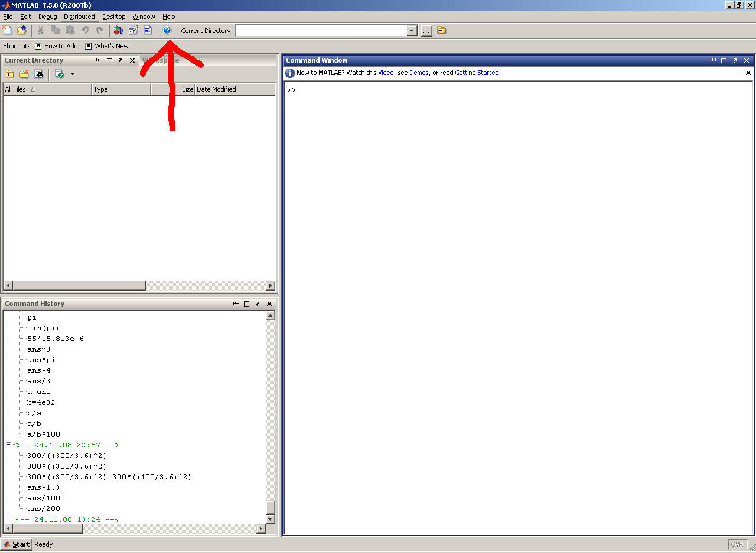Viewport: 756px width, 553px height.
Task: Click the Size column header
Action: click(x=173, y=89)
